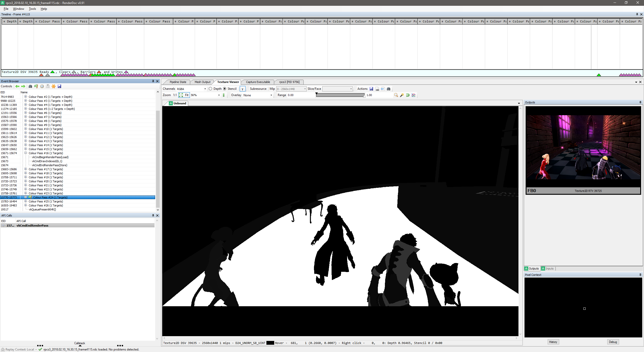644x352 pixels.
Task: Click the magnifier zoom icon in Texture Viewer
Action: 396,95
